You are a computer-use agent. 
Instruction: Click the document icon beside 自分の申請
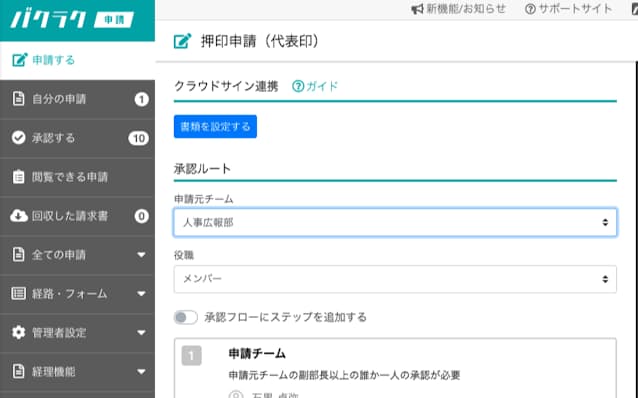(x=18, y=98)
